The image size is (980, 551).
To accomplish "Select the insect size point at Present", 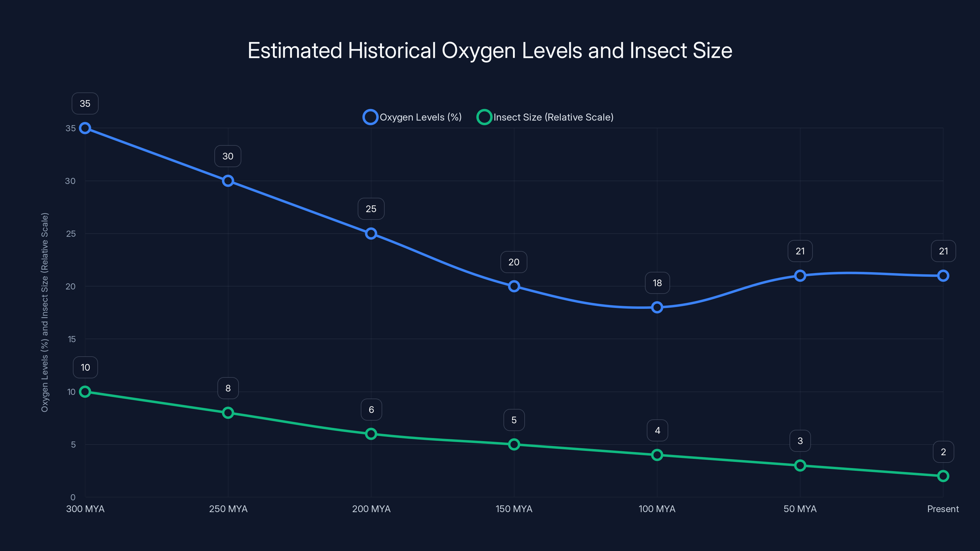I will [943, 476].
